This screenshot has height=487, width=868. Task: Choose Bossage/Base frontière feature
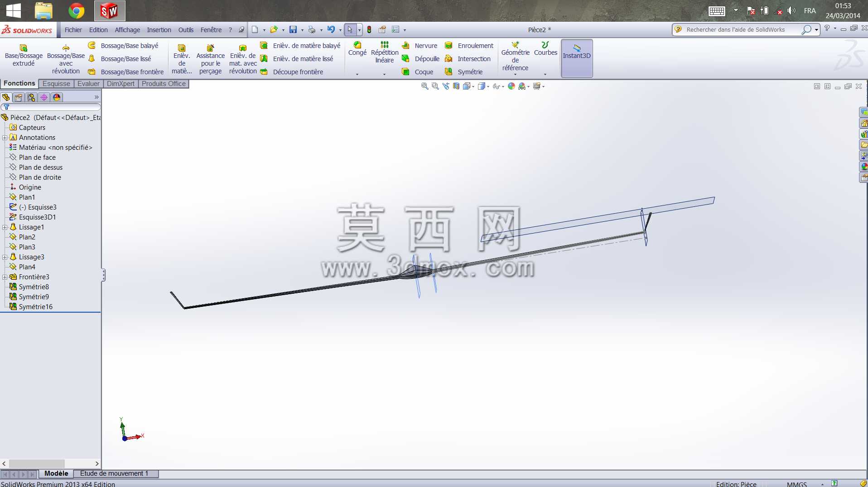click(126, 72)
